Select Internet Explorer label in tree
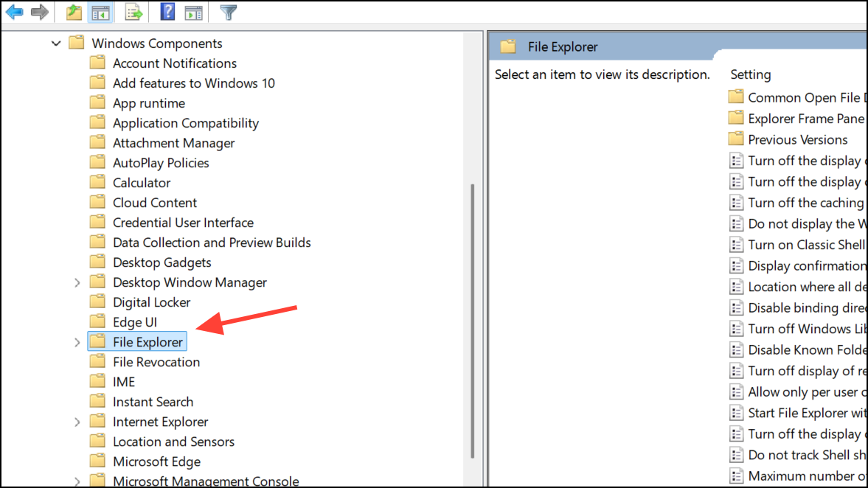868x488 pixels. pyautogui.click(x=161, y=422)
